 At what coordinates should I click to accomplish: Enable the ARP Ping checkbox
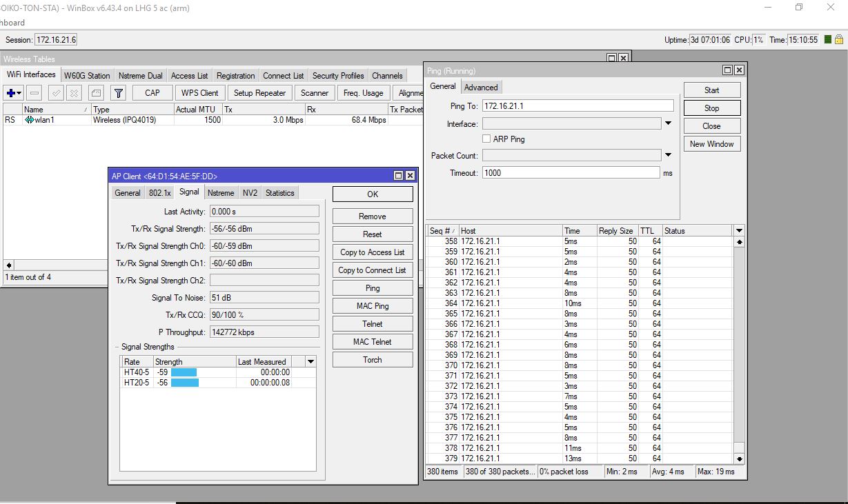point(486,139)
